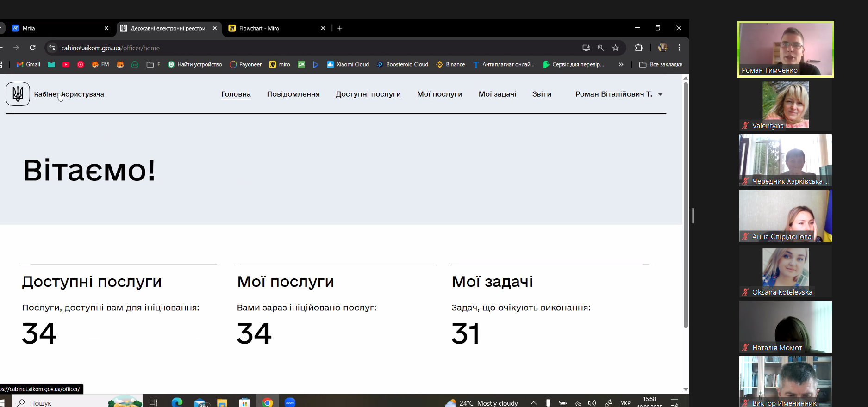Click Zoom app in the taskbar

coord(290,402)
